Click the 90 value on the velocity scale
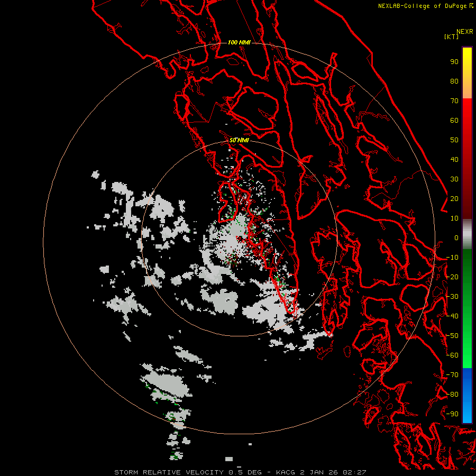476x476 pixels. pyautogui.click(x=454, y=62)
